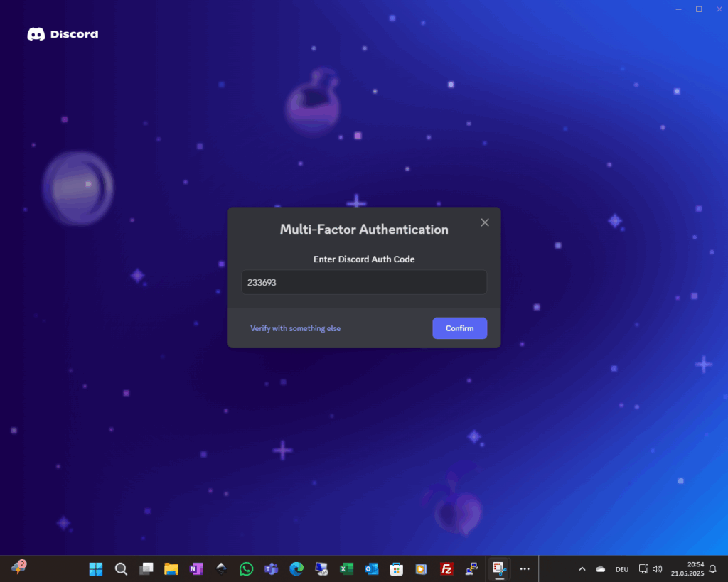This screenshot has width=728, height=582.
Task: Click the Discord auth code input field
Action: [x=364, y=282]
